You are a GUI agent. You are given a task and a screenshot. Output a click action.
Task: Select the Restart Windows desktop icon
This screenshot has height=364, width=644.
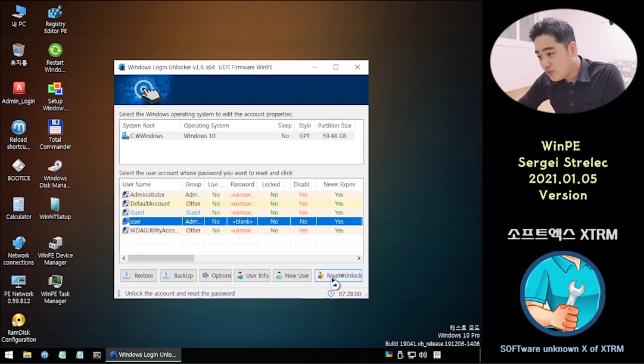[x=55, y=58]
